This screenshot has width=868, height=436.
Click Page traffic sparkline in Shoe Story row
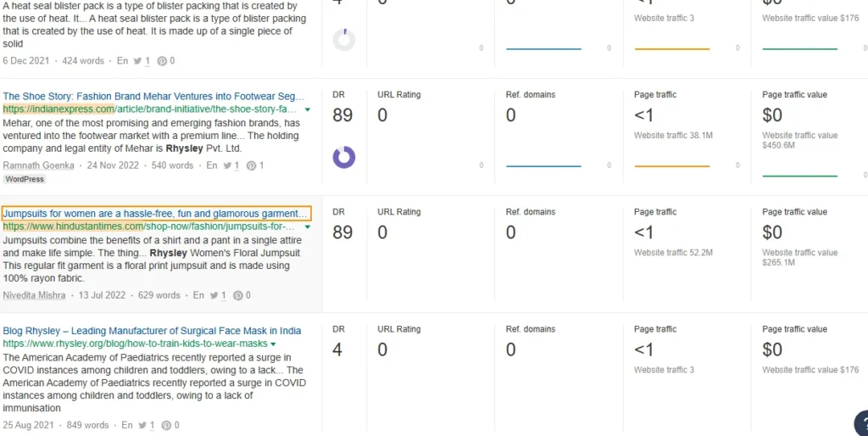point(672,165)
